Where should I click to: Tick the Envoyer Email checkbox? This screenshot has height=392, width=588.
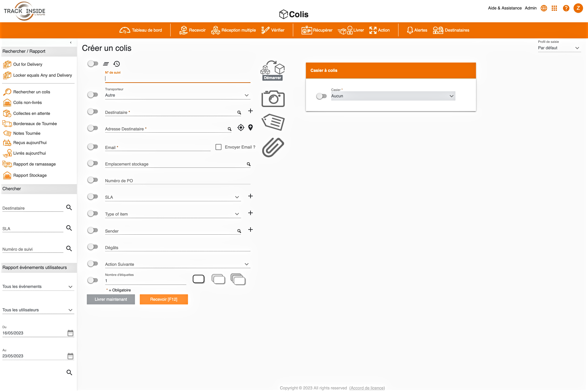[218, 147]
